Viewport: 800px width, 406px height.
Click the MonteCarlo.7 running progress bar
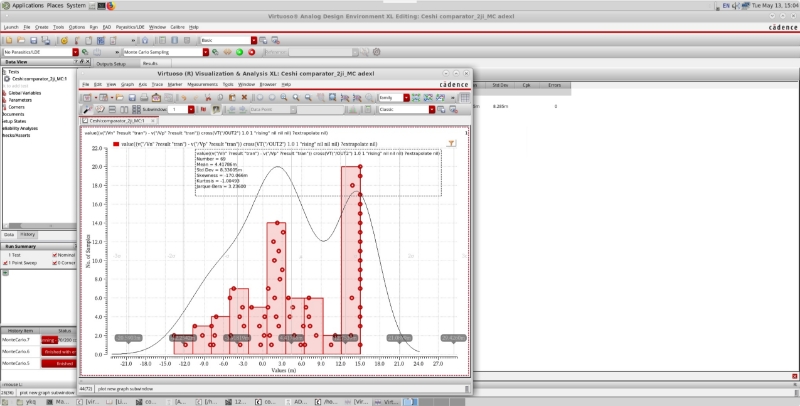(x=59, y=340)
